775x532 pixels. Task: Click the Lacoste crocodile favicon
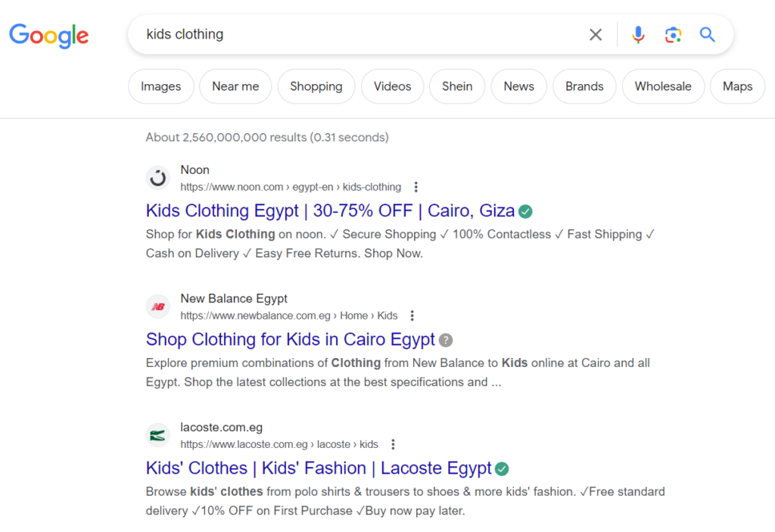pyautogui.click(x=158, y=436)
